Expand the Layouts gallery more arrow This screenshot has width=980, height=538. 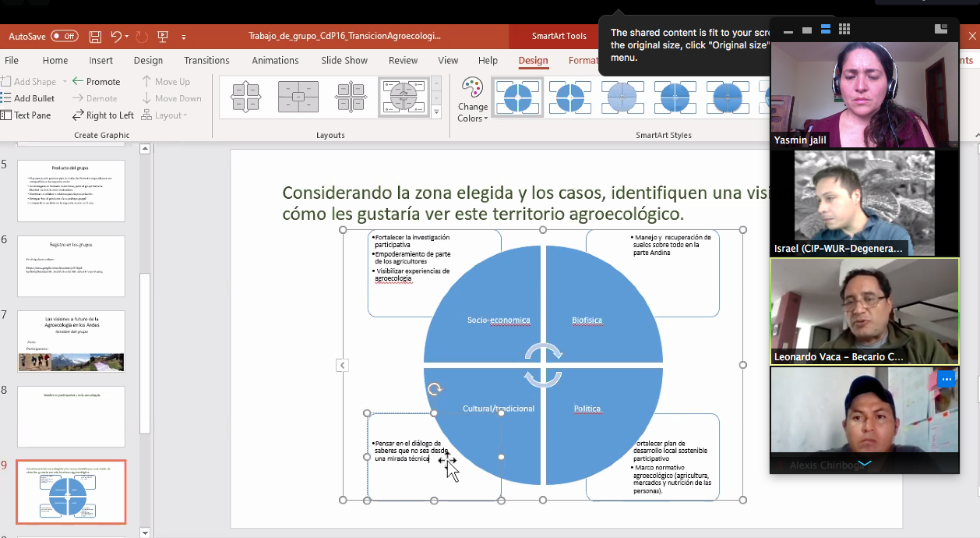[x=436, y=113]
